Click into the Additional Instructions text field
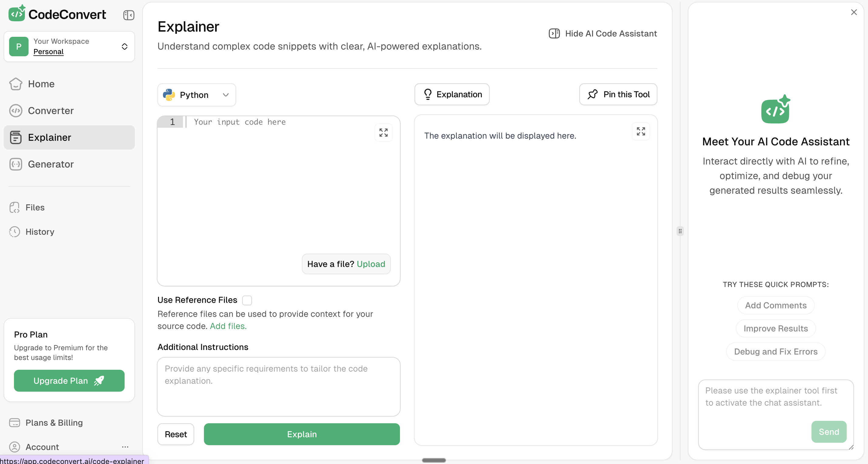 coord(278,386)
